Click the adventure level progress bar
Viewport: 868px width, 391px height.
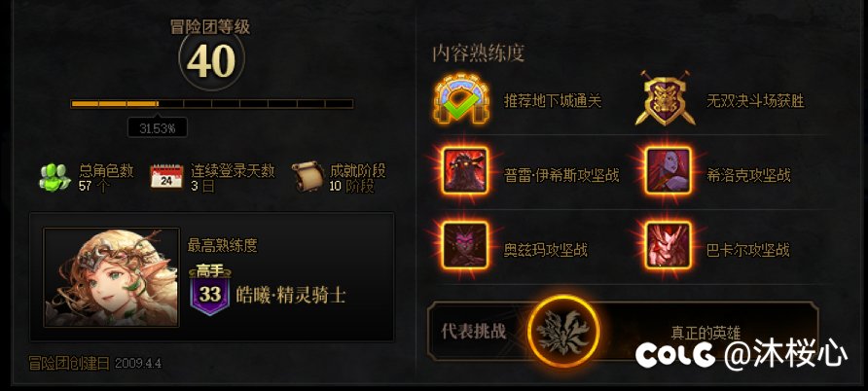point(212,103)
